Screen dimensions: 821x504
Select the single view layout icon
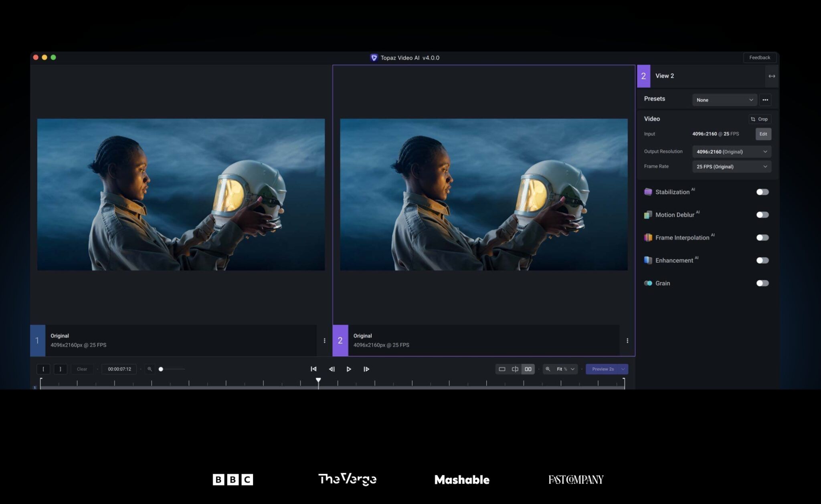[502, 369]
